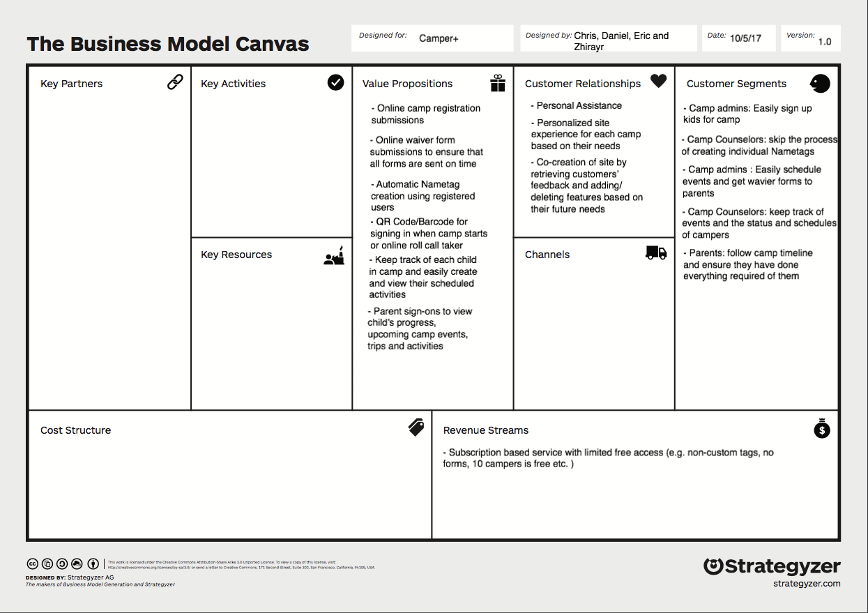Click the attribution person icon in the footer
Viewport: 868px width, 613px height.
point(93,563)
